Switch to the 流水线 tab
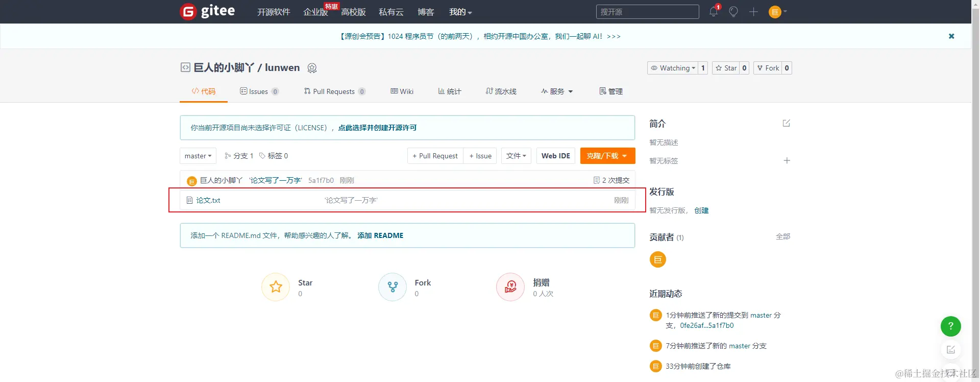Image resolution: width=980 pixels, height=382 pixels. pyautogui.click(x=501, y=91)
